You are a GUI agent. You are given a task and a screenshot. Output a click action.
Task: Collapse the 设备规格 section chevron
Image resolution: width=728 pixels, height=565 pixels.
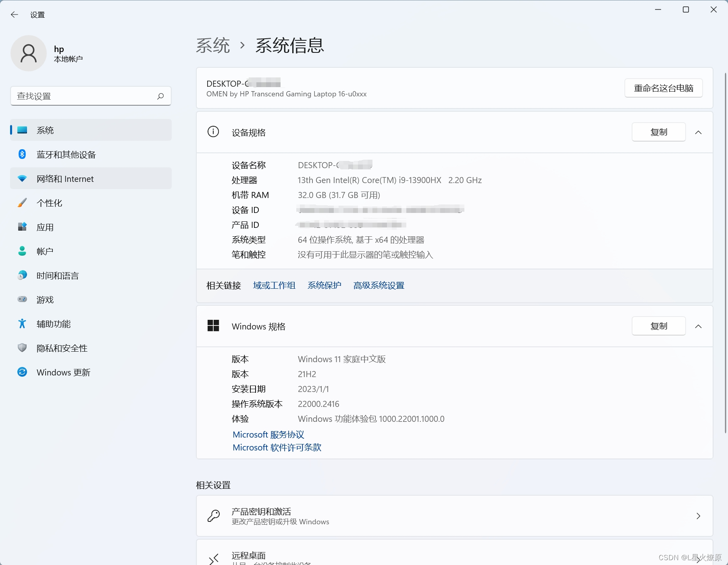point(699,132)
